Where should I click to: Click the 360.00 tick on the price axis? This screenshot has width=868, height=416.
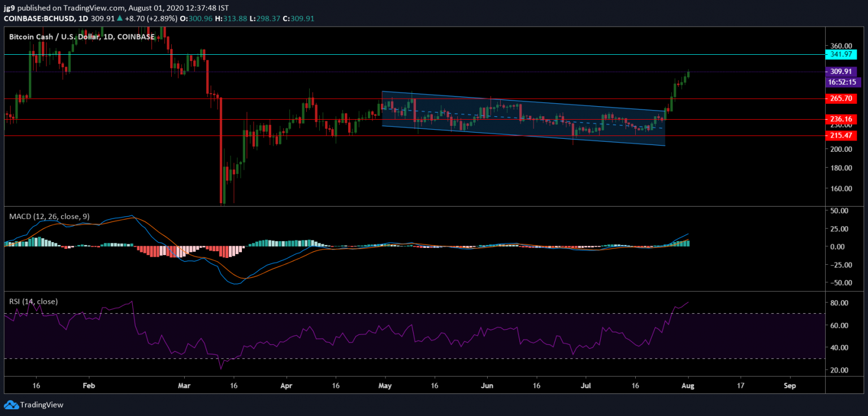click(841, 46)
